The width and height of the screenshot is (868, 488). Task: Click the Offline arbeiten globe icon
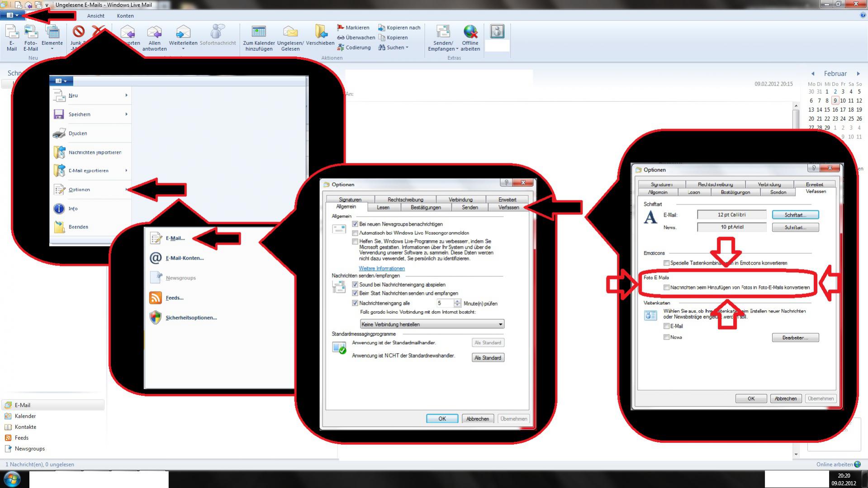click(470, 32)
